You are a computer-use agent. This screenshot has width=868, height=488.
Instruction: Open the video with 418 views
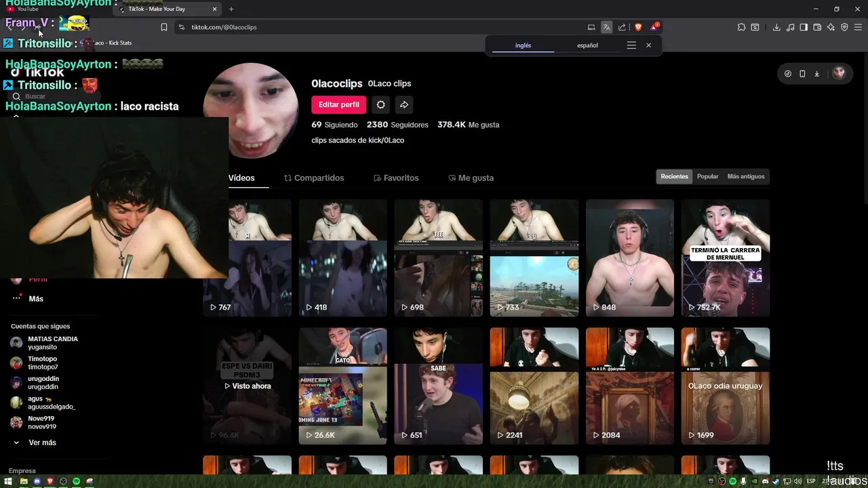(x=342, y=258)
